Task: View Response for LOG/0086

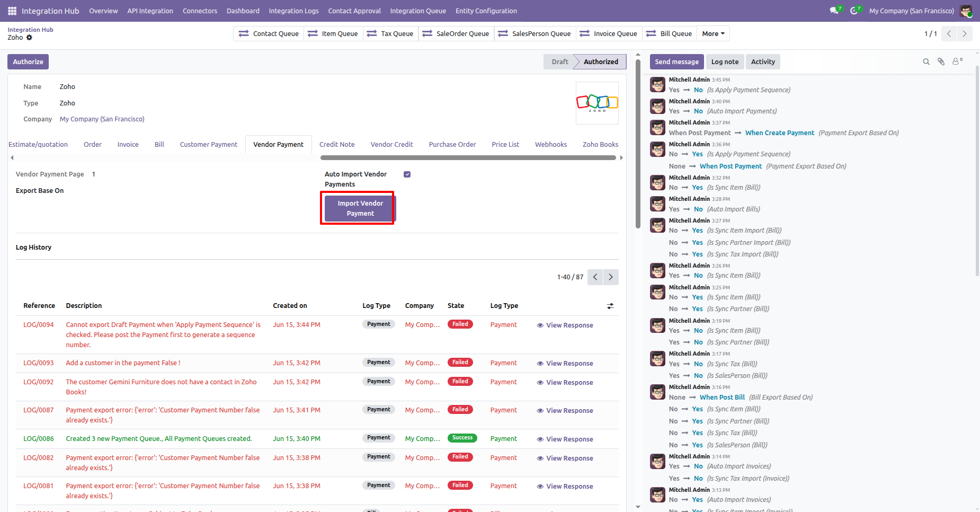Action: coord(565,439)
